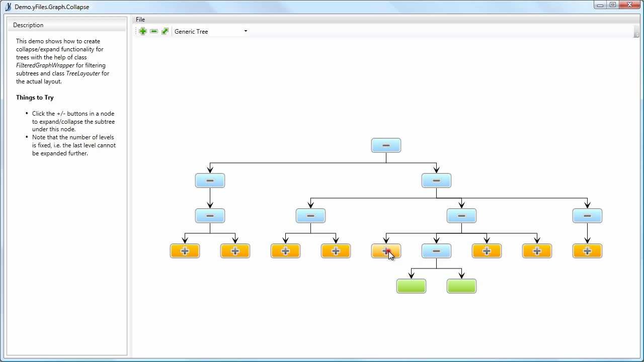Viewport: 644px width, 362px height.
Task: Click the fit-content toolbar icon
Action: coord(165,31)
